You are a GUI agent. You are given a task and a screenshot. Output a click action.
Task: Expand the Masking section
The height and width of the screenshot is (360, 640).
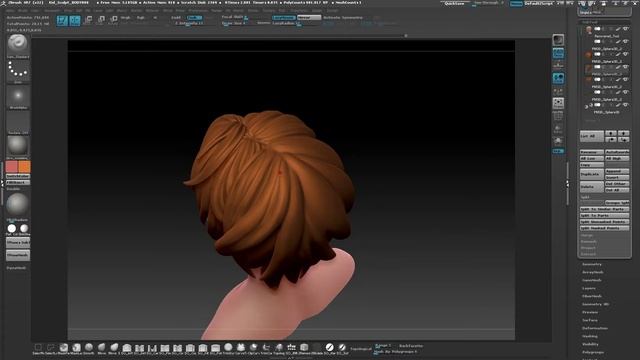click(x=590, y=336)
